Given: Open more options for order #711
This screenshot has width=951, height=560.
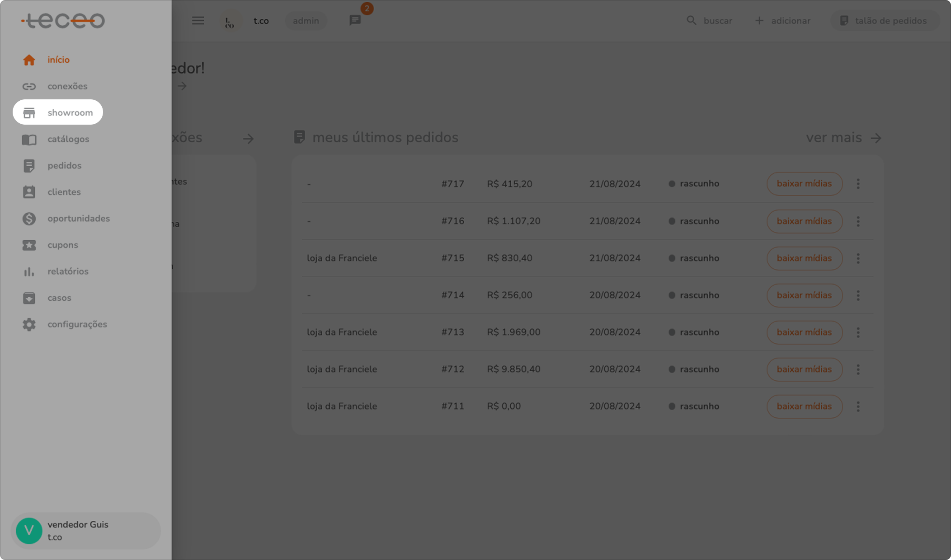Looking at the screenshot, I should tap(858, 406).
